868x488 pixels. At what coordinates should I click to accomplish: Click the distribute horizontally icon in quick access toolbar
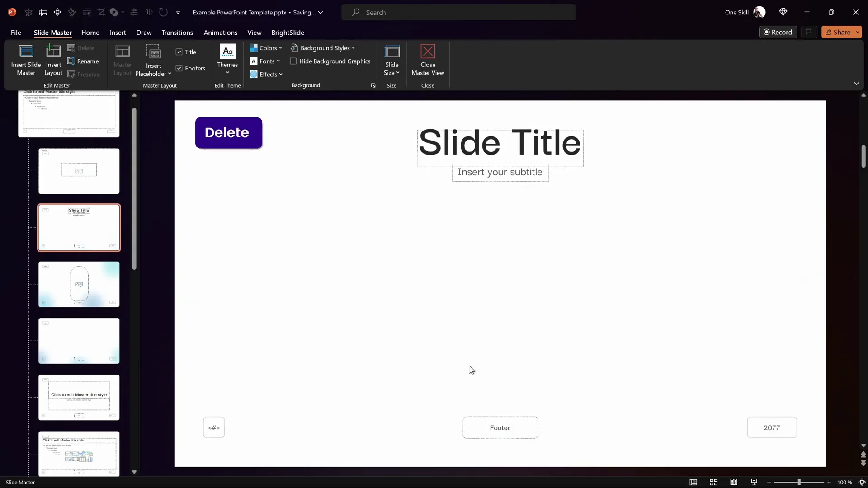coord(149,12)
